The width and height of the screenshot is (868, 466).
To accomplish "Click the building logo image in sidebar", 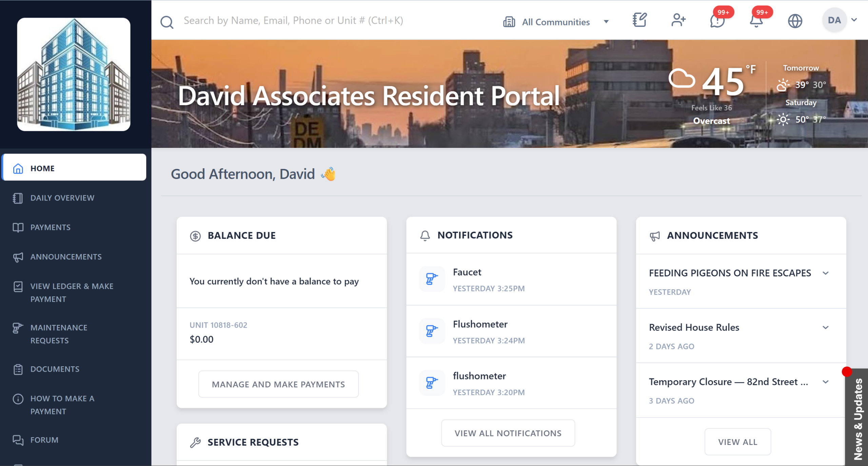I will pyautogui.click(x=74, y=74).
